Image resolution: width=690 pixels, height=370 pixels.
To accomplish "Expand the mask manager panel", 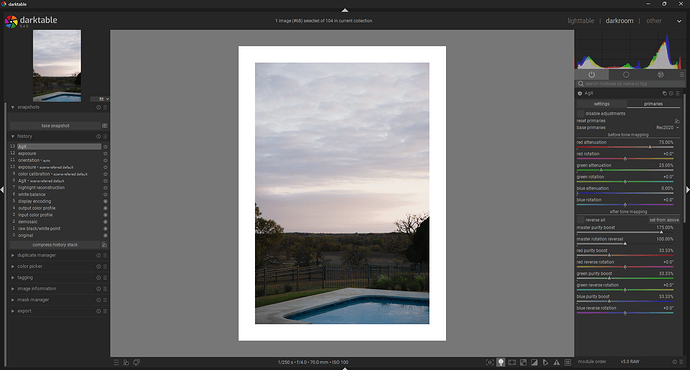I will point(13,300).
